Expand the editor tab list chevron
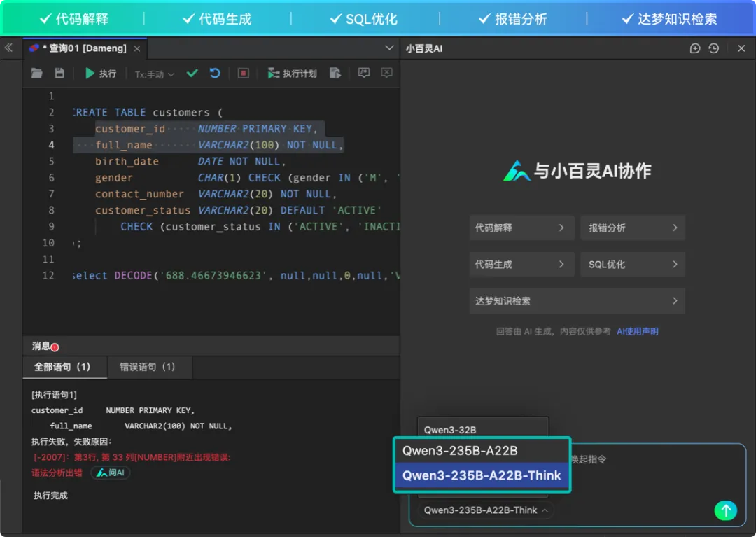The height and width of the screenshot is (537, 756). [389, 48]
